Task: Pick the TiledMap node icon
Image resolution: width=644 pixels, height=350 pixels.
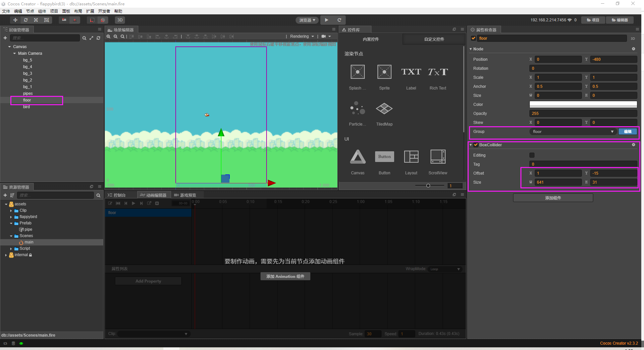Action: (384, 108)
